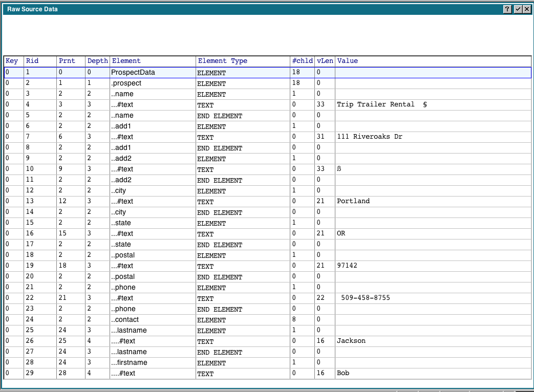Select the Element Type column header

[222, 61]
